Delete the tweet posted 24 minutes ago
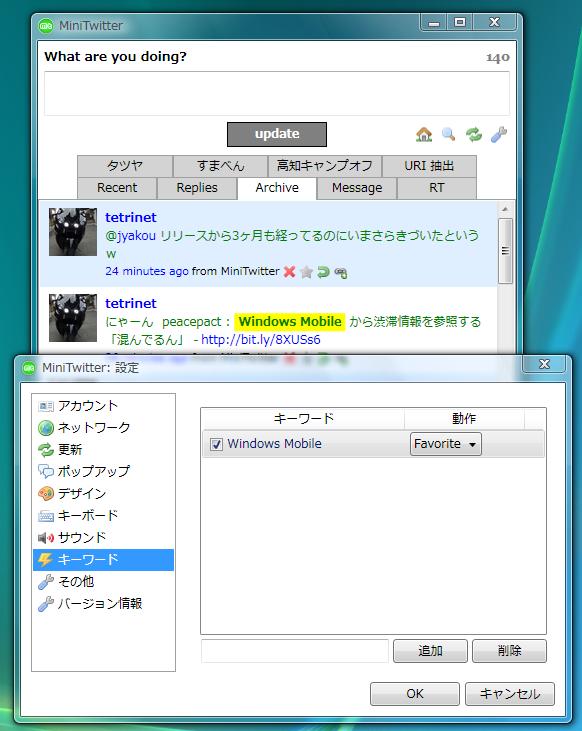Screen dimensions: 582x731 click(290, 271)
